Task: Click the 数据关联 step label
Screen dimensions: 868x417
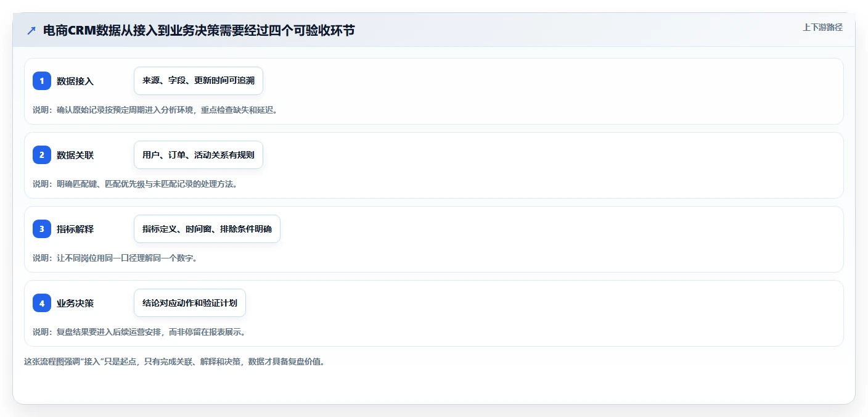Action: tap(75, 155)
